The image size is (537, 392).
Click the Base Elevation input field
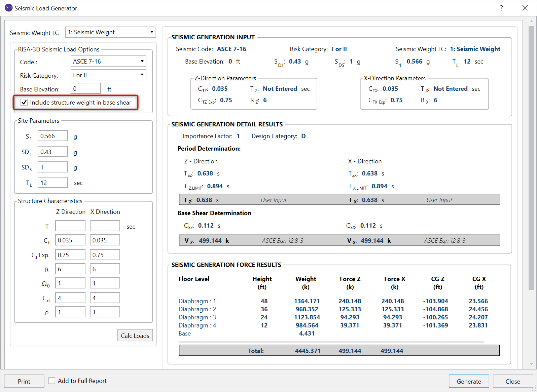(x=86, y=89)
